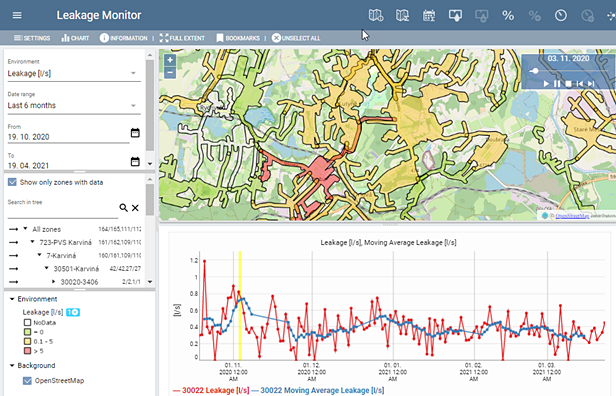
Task: Collapse the Background legend section
Action: coord(12,365)
